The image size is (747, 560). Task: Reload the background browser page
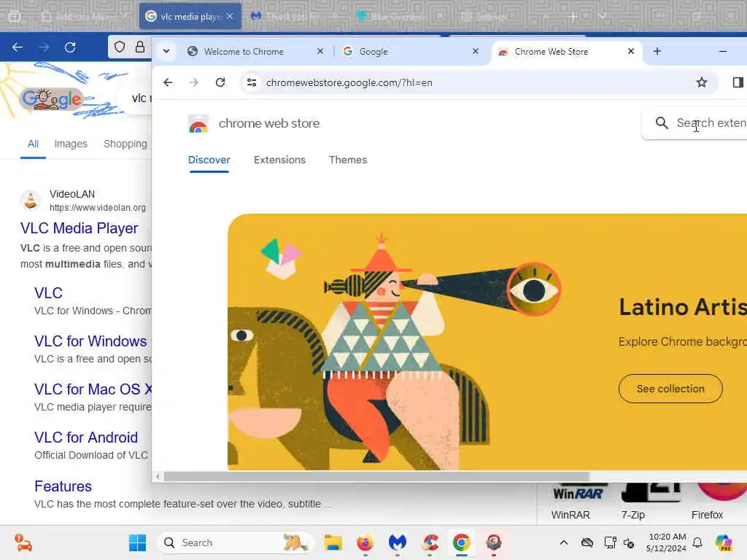[70, 47]
